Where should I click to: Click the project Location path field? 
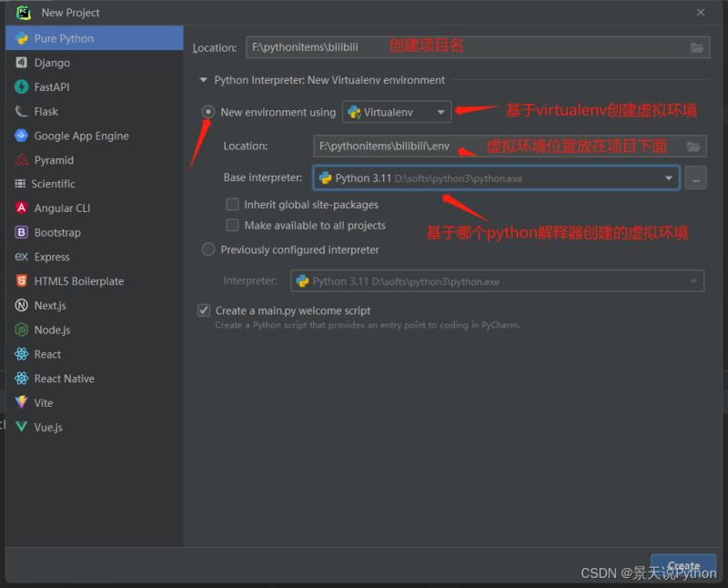point(478,47)
